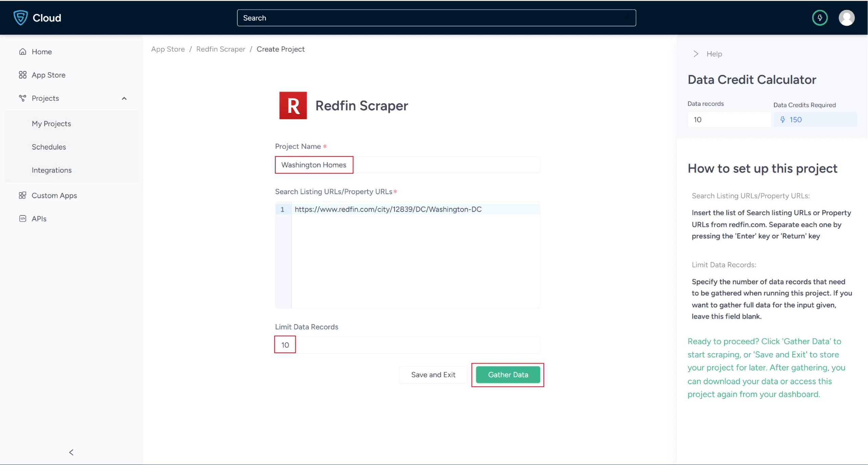Screen dimensions: 868x465
Task: Click the Data records calculator input
Action: tap(729, 119)
